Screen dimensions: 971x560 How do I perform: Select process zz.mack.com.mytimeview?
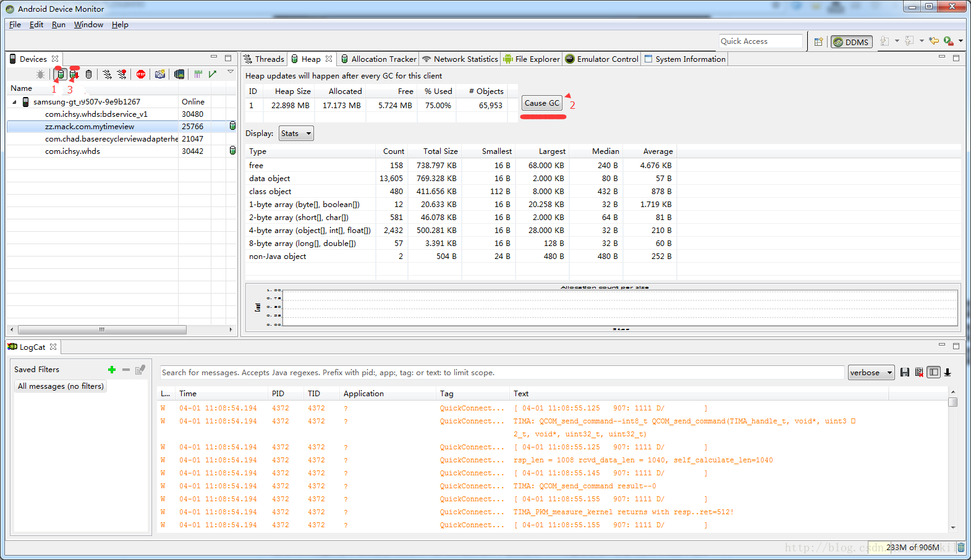(x=122, y=126)
